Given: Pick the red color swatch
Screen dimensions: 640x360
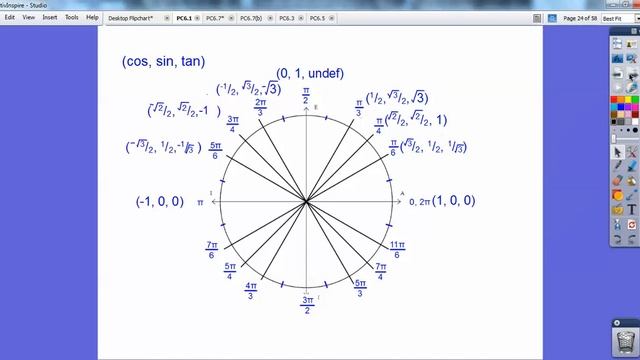Looking at the screenshot, I should [614, 99].
